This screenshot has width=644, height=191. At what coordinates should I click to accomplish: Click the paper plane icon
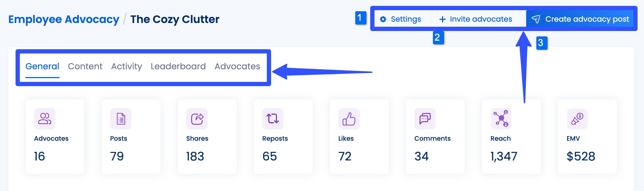[x=536, y=19]
